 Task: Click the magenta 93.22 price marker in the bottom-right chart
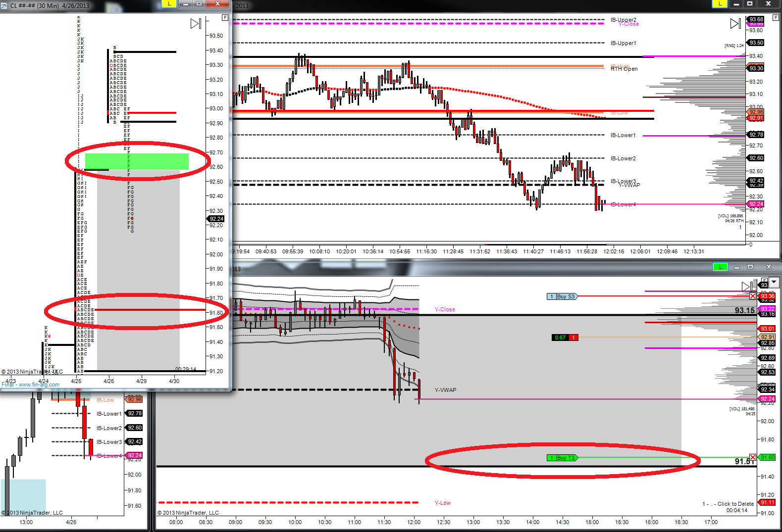767,309
